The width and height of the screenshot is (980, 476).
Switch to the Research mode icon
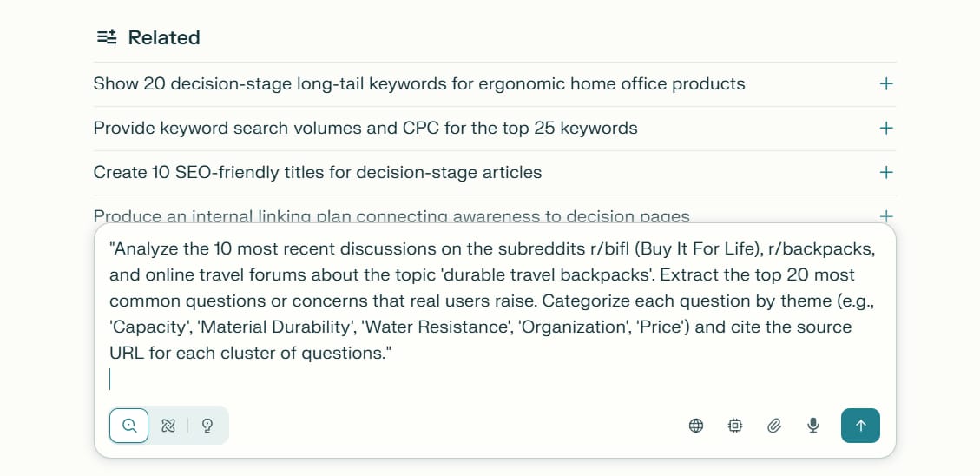[168, 426]
